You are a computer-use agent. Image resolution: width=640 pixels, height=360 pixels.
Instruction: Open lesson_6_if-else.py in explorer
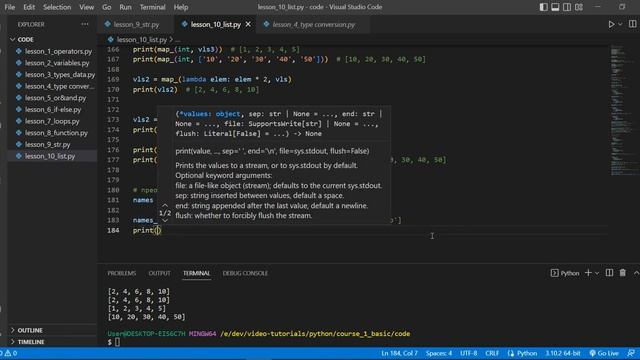(53, 109)
